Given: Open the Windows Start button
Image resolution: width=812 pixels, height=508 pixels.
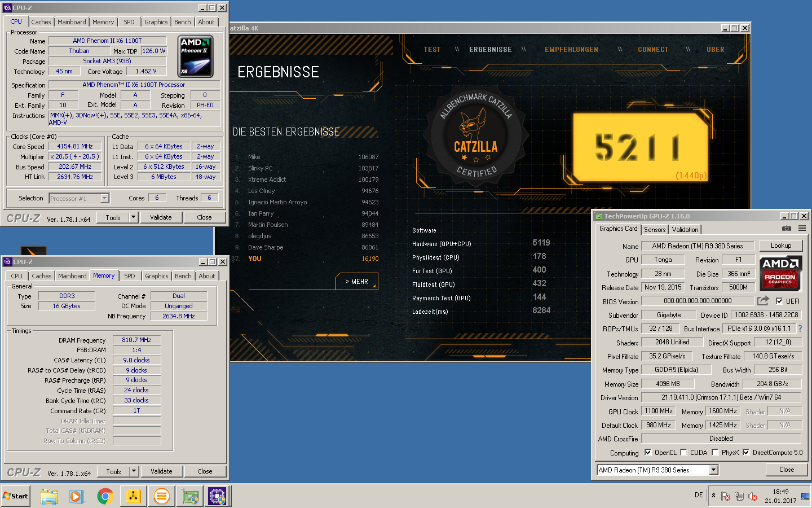Looking at the screenshot, I should tap(16, 496).
